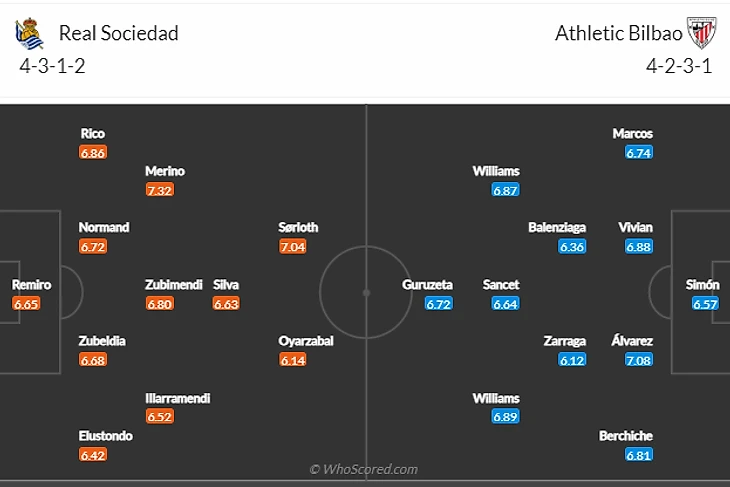This screenshot has height=487, width=730.
Task: Click Remiro's 6.65 rating badge
Action: 27,303
